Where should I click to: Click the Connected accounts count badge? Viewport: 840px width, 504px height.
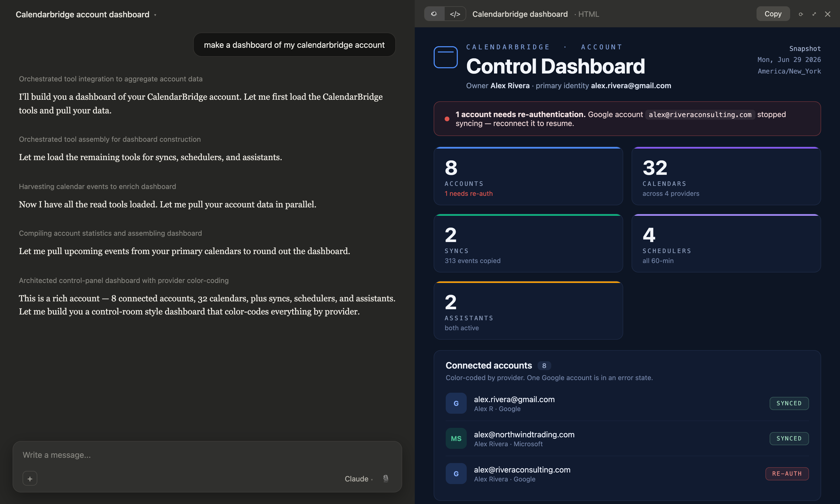(x=544, y=365)
